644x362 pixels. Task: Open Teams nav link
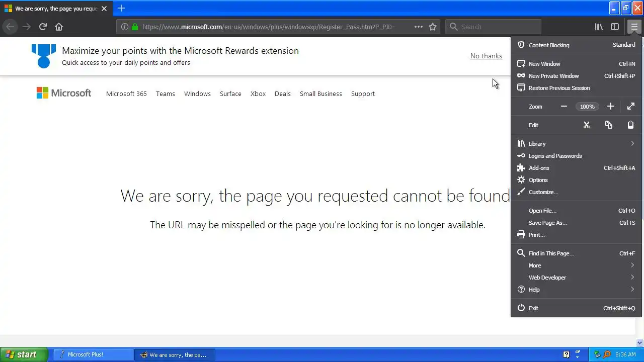[166, 94]
